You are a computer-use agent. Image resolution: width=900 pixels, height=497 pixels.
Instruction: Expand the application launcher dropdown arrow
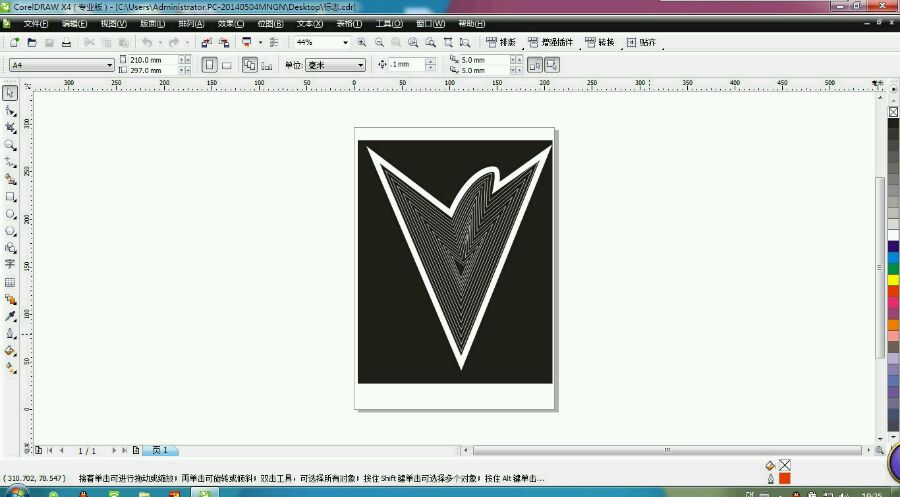pos(260,42)
